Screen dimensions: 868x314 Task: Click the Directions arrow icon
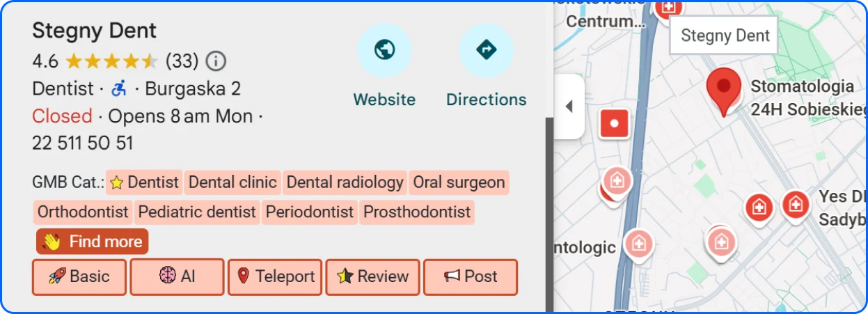[x=486, y=50]
